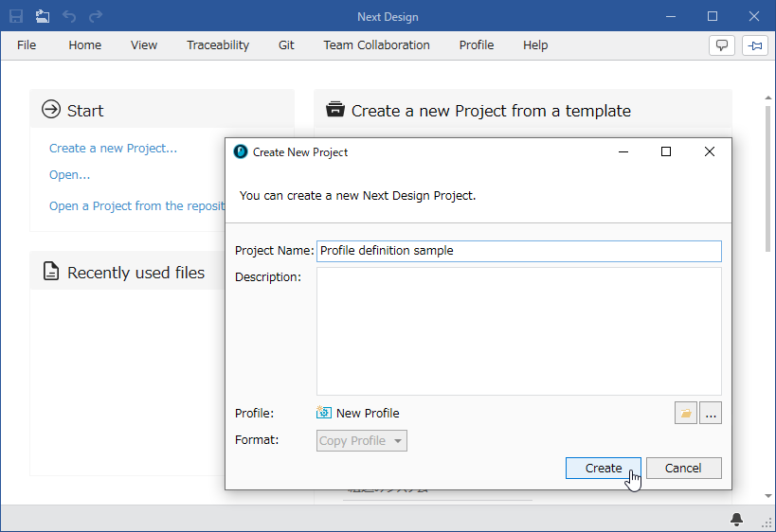Viewport: 776px width, 532px height.
Task: Click the Save icon in title bar
Action: 16,16
